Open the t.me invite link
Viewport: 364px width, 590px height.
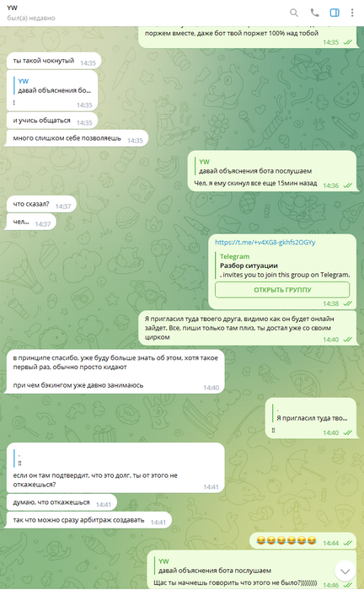click(x=265, y=243)
